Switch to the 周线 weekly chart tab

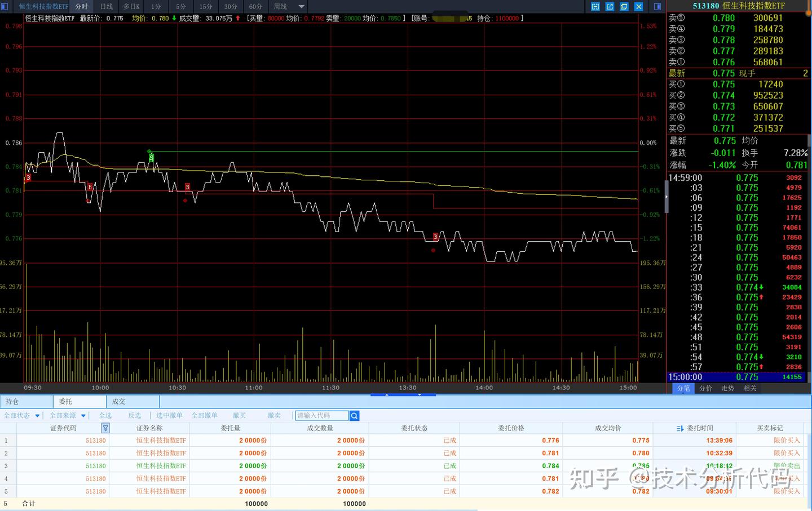280,7
